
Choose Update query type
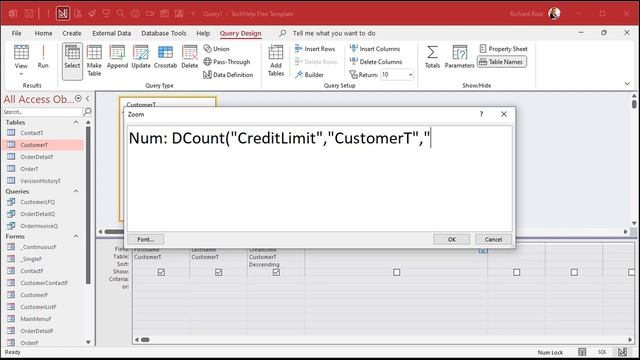tap(141, 57)
